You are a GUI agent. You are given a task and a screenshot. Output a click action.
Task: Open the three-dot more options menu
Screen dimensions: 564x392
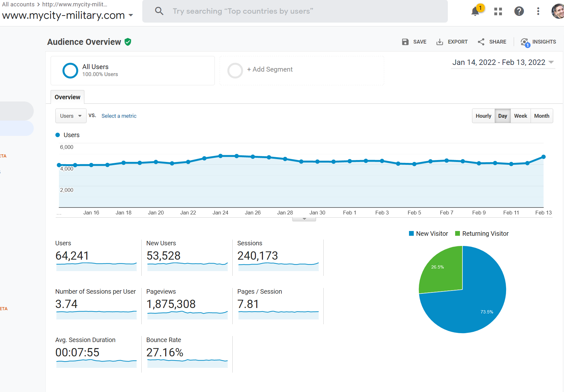pyautogui.click(x=538, y=11)
